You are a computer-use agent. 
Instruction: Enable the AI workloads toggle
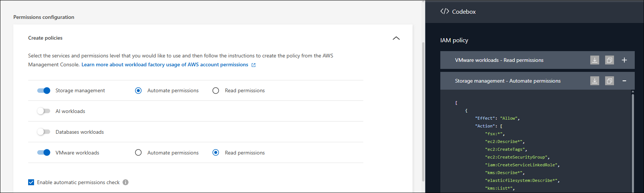coord(44,111)
